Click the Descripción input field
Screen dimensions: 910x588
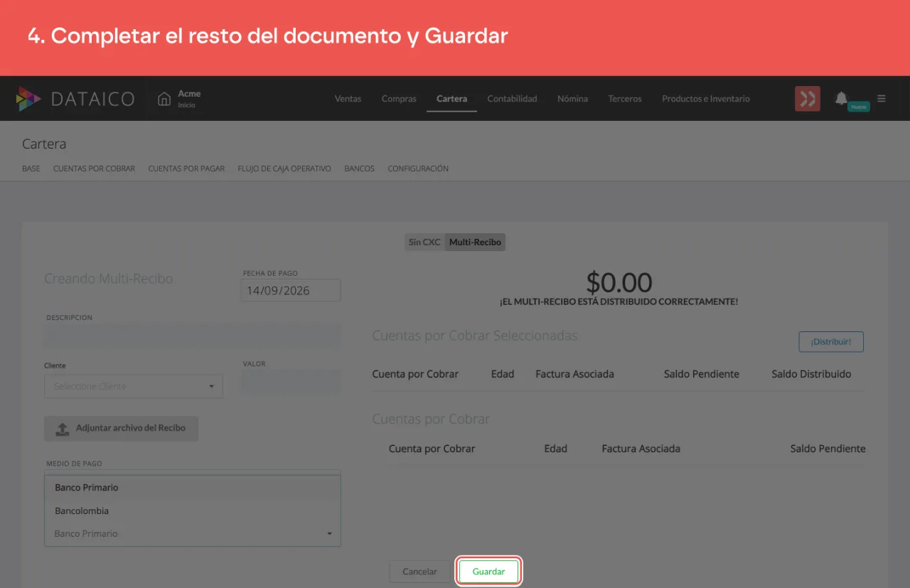pyautogui.click(x=193, y=336)
